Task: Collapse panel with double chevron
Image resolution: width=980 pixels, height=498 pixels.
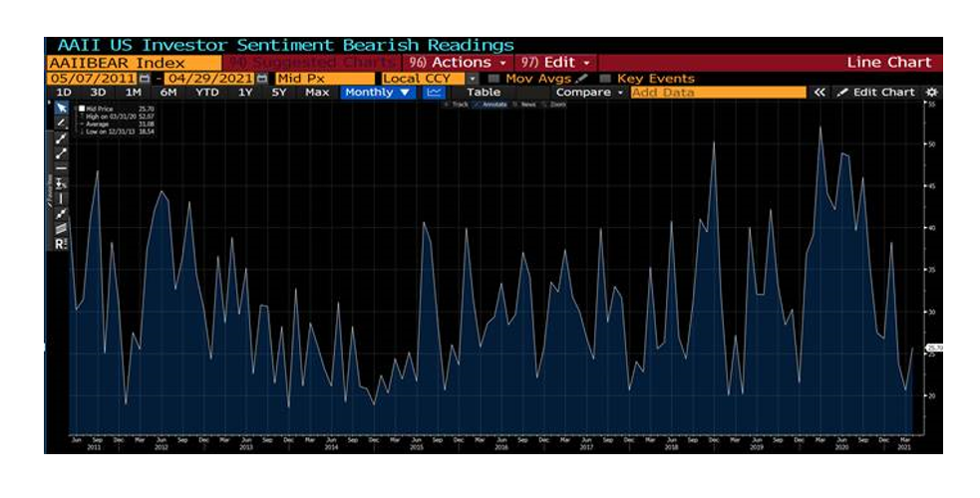Action: click(819, 93)
